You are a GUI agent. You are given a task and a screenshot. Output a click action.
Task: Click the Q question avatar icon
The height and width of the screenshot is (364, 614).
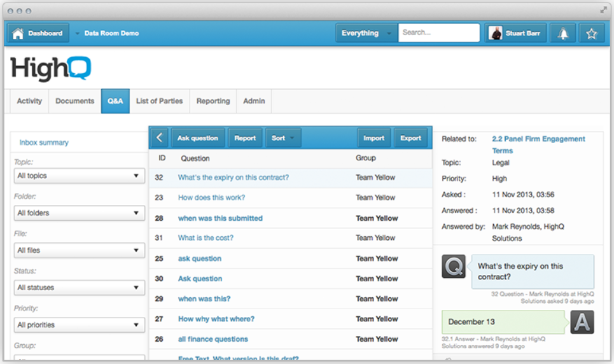(454, 266)
